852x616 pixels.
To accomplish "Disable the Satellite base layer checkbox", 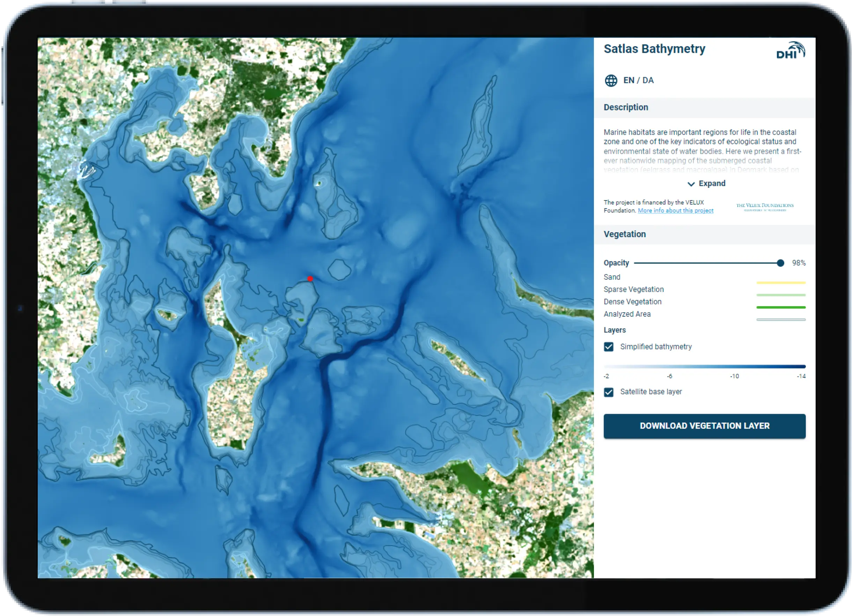I will [609, 392].
